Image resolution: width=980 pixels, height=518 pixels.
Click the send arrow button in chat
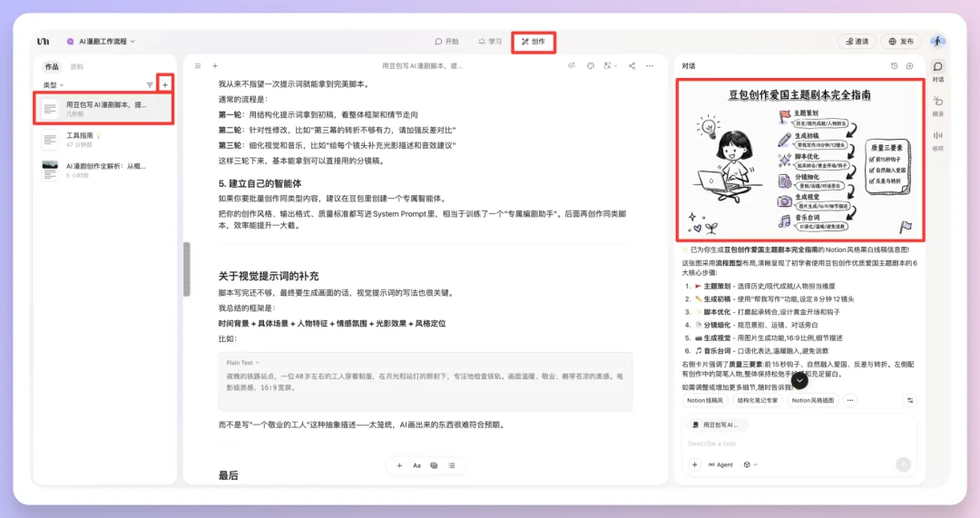point(903,464)
